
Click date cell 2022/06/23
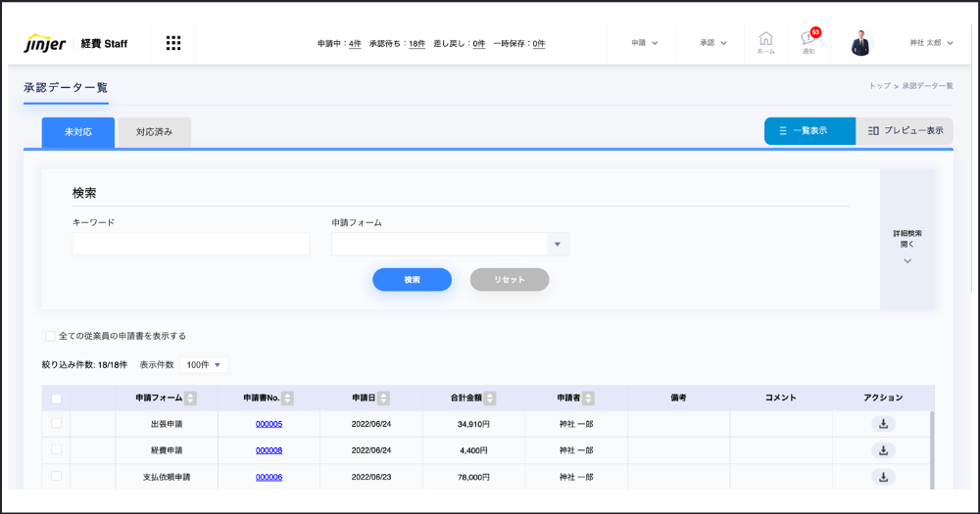pyautogui.click(x=371, y=477)
